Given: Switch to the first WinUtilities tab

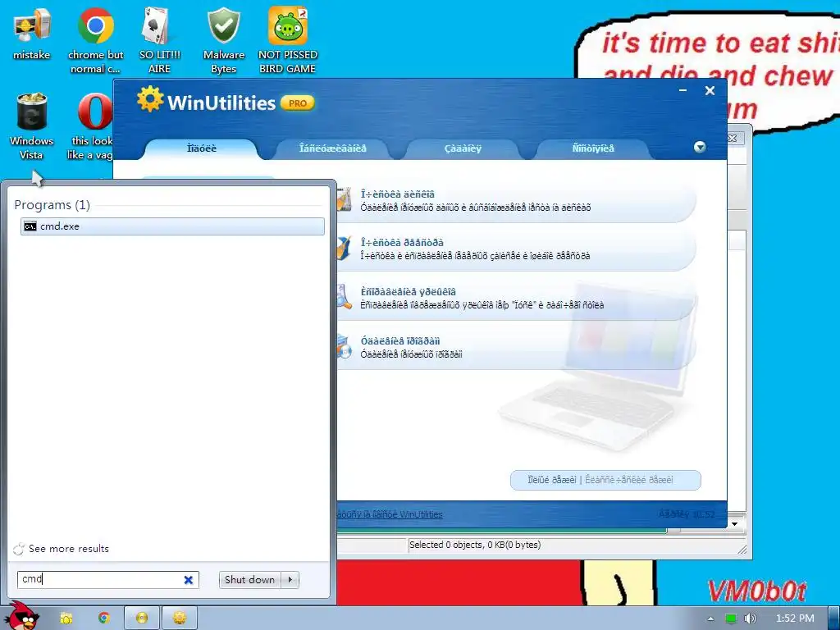Looking at the screenshot, I should [202, 148].
